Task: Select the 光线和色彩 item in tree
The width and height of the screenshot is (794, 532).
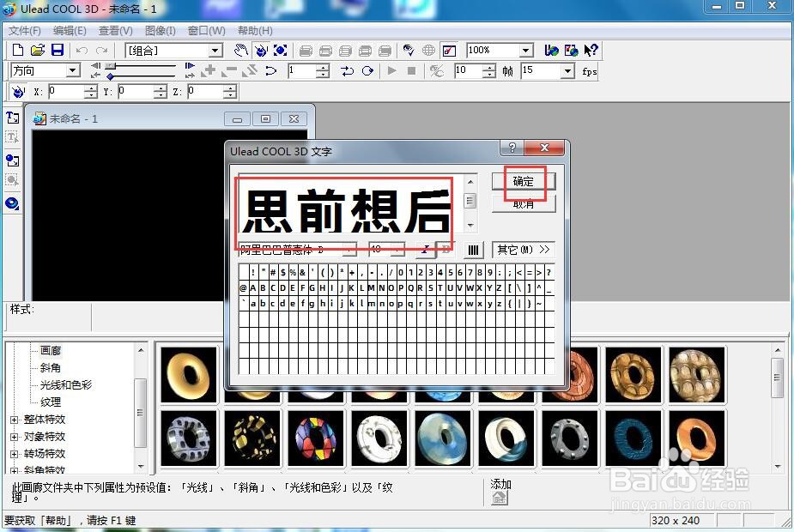Action: (66, 384)
